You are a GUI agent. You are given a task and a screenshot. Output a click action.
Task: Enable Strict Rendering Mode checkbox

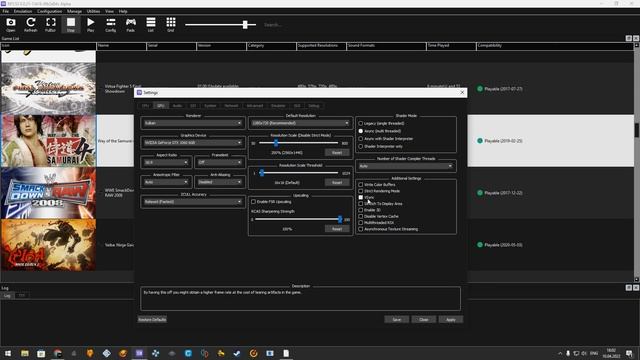(x=360, y=191)
